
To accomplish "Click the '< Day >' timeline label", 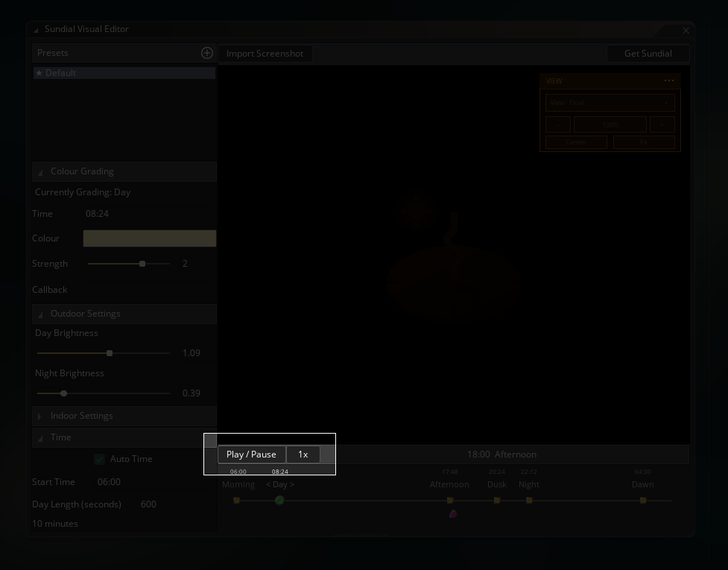I will [280, 484].
